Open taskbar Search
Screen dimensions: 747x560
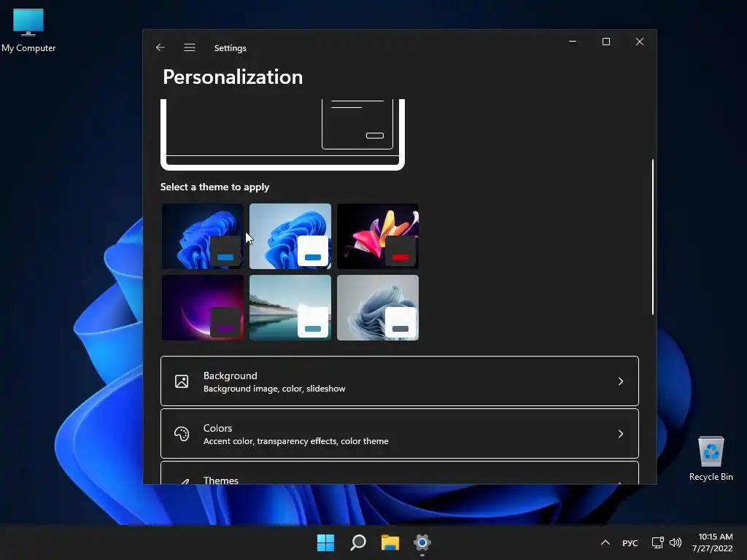(358, 542)
